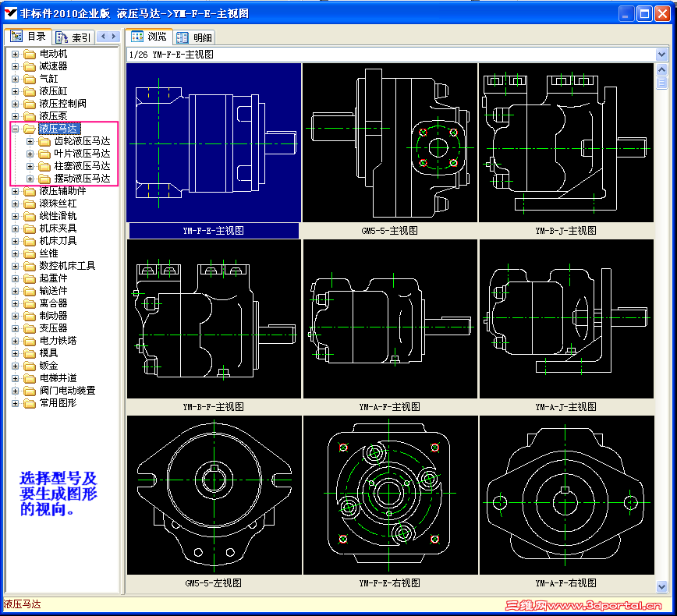Click the 1/26 YM-F-E-主视图 combo box

coord(397,55)
